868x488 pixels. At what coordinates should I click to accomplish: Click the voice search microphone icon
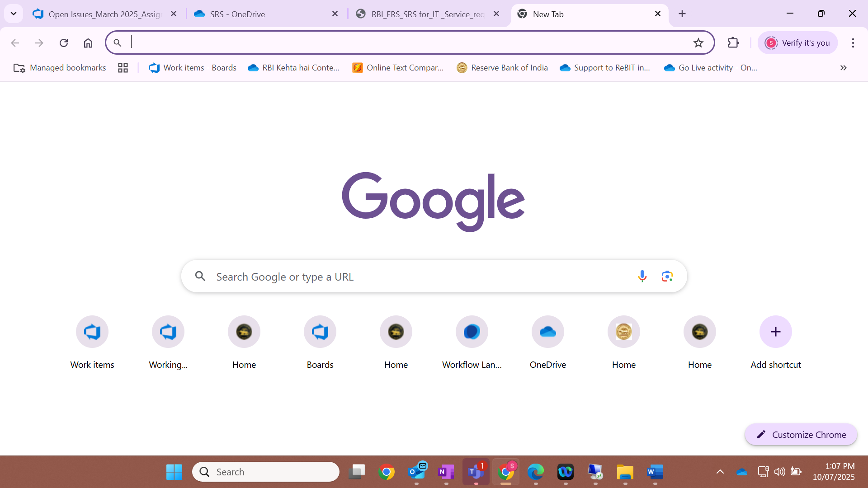[642, 276]
